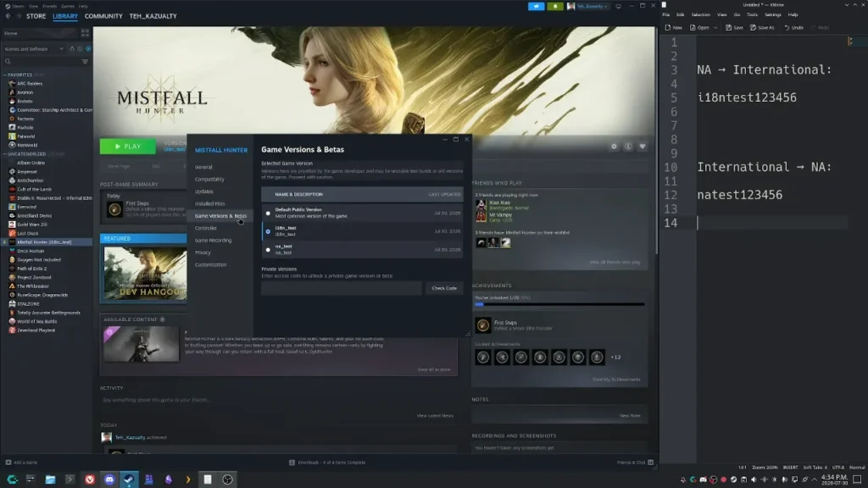Select the i18n_test beta version radio button
This screenshot has width=868, height=488.
pyautogui.click(x=268, y=231)
